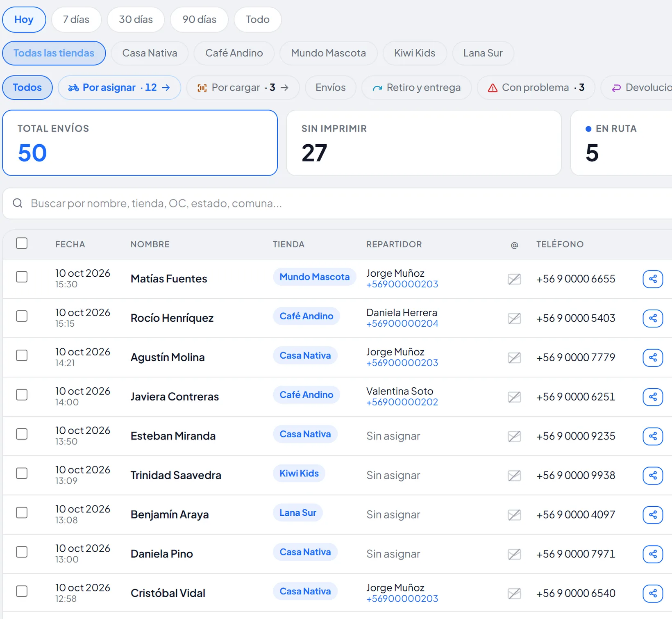The width and height of the screenshot is (672, 619).
Task: Click mail icon in Trinidad Saavedra row
Action: coord(514,476)
